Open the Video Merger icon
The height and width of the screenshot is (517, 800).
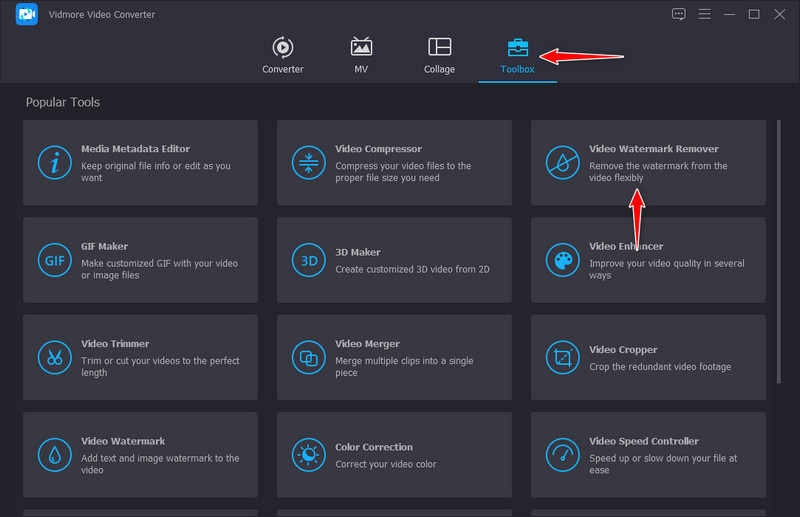[x=308, y=357]
